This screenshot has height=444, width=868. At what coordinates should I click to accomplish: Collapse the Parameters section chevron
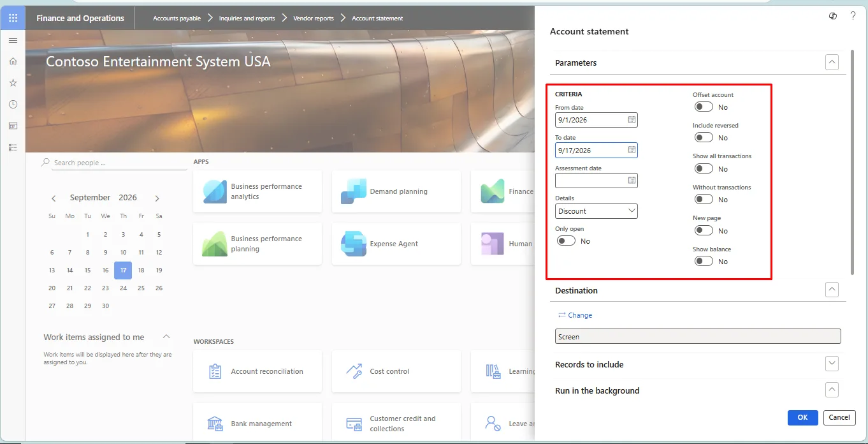pos(832,63)
